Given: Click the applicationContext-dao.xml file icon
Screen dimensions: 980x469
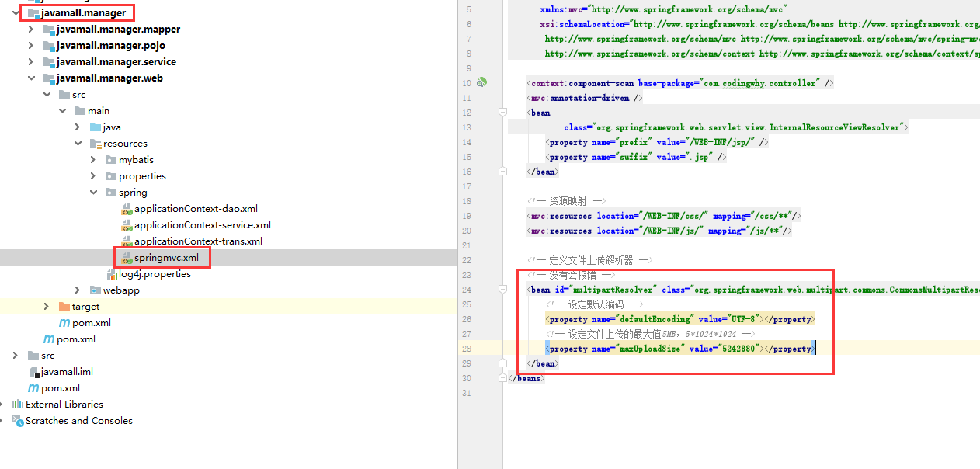Looking at the screenshot, I should [127, 209].
